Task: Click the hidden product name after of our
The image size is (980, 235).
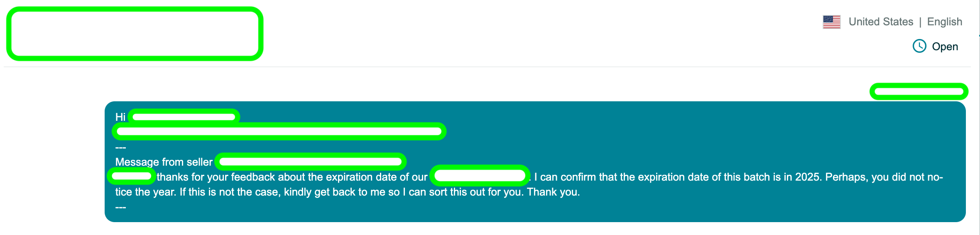Action: (480, 176)
